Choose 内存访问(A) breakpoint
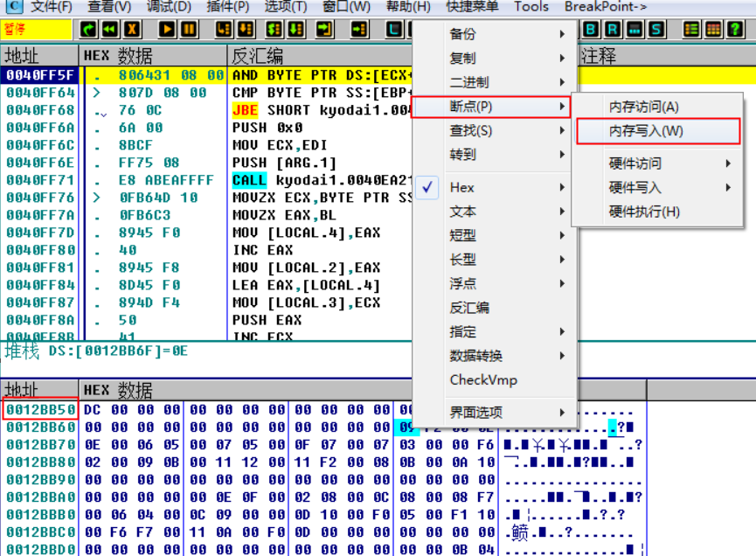The image size is (756, 556). coord(657,107)
